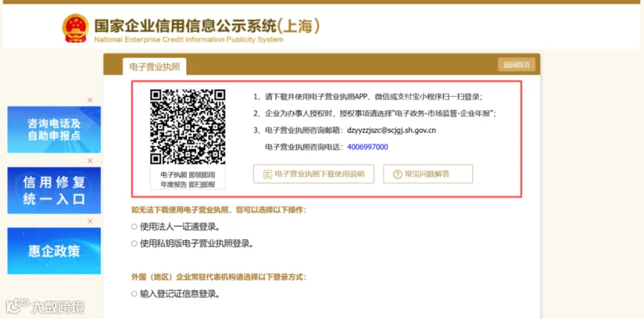Call the 4006997000 phone link
644x319 pixels.
point(368,147)
